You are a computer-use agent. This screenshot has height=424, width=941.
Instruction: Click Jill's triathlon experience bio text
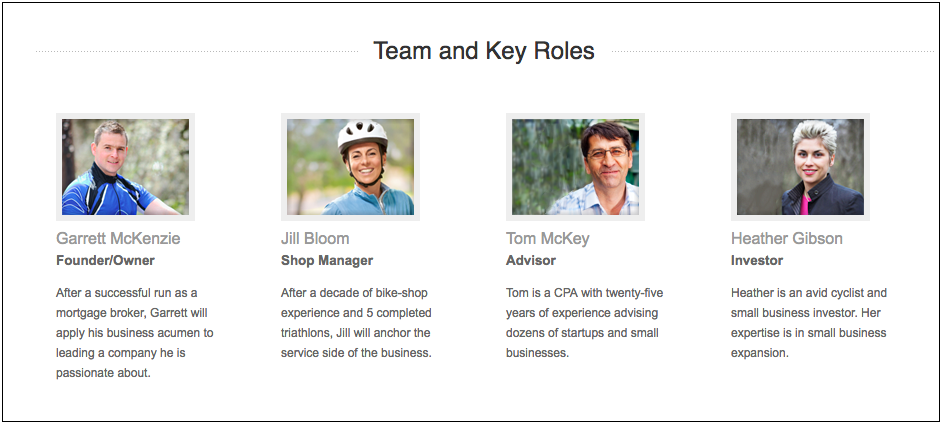pyautogui.click(x=356, y=323)
